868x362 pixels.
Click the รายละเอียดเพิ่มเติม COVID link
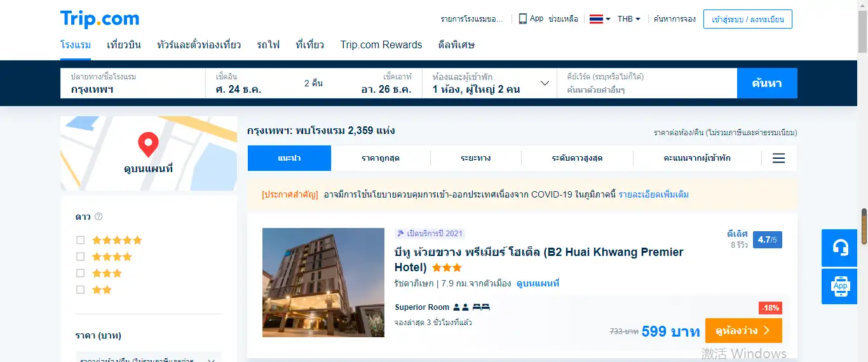tap(654, 194)
